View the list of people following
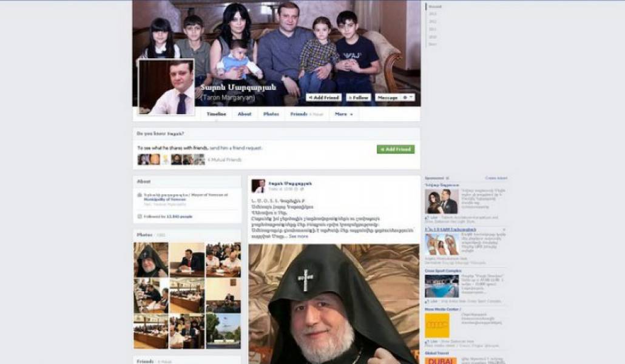 click(180, 217)
